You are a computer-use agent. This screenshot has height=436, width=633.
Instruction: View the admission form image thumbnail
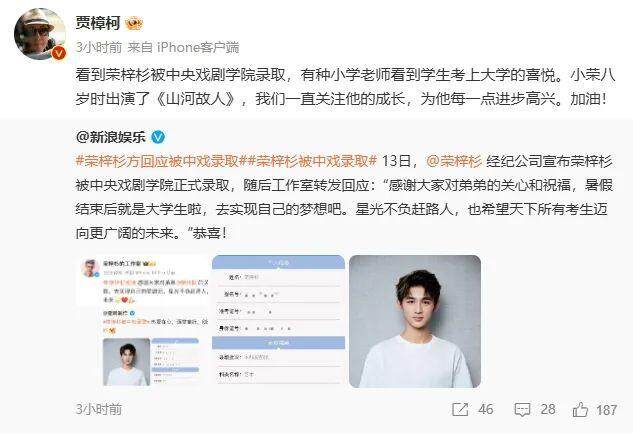[x=279, y=321]
